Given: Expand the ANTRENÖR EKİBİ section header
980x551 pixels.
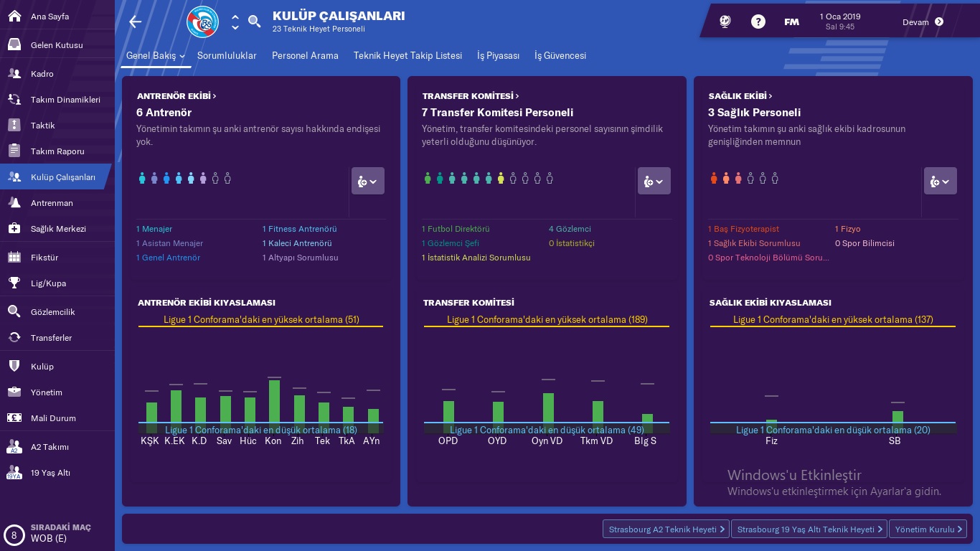Looking at the screenshot, I should [x=176, y=95].
